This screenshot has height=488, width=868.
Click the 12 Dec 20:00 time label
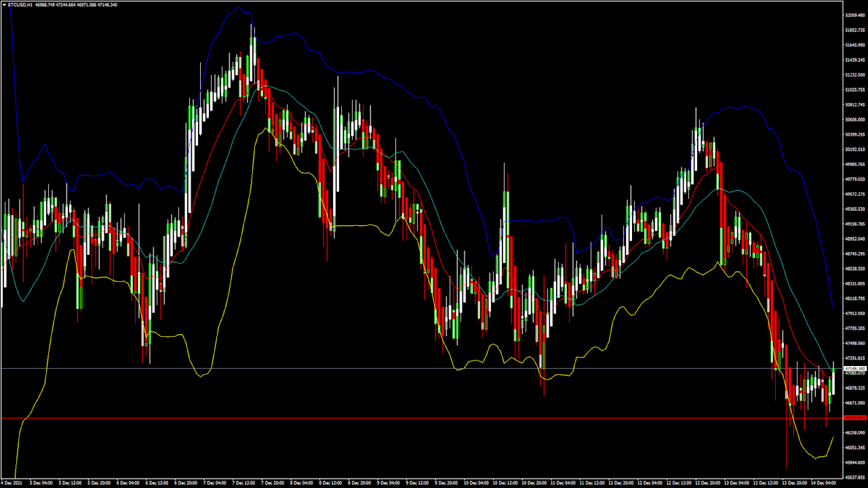click(709, 483)
